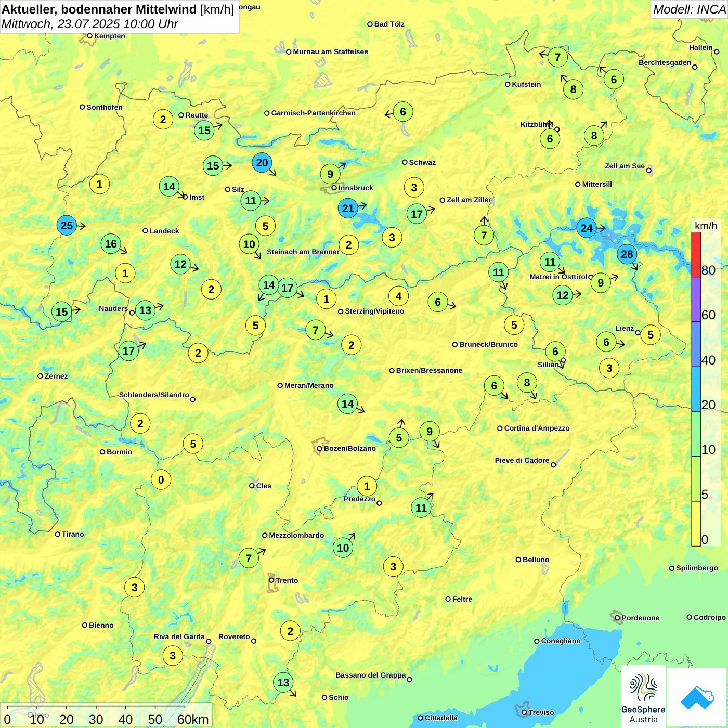Click the map title 'Aktueller, bodennaher Mittelwind'
The image size is (728, 728).
pyautogui.click(x=99, y=9)
